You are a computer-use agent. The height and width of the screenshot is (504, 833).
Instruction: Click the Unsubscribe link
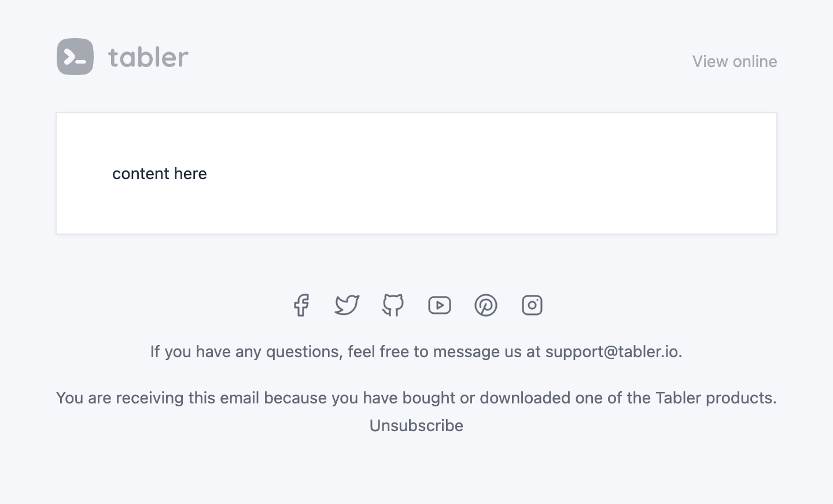[x=417, y=425]
